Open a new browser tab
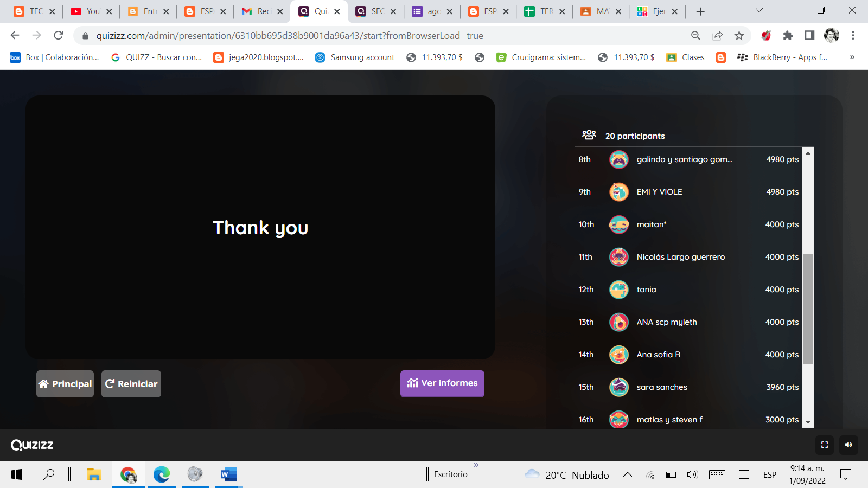The image size is (868, 488). tap(700, 11)
